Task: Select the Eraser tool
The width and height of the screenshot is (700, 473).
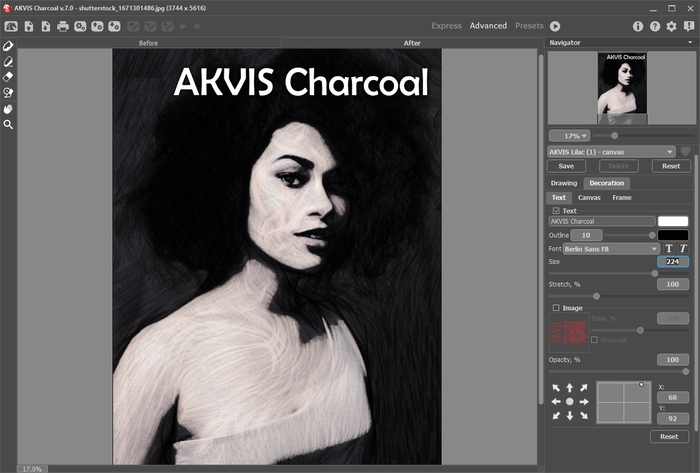Action: [8, 77]
